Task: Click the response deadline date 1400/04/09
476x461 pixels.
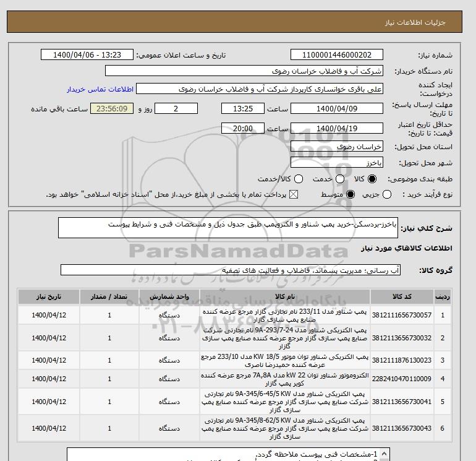Action: click(337, 108)
